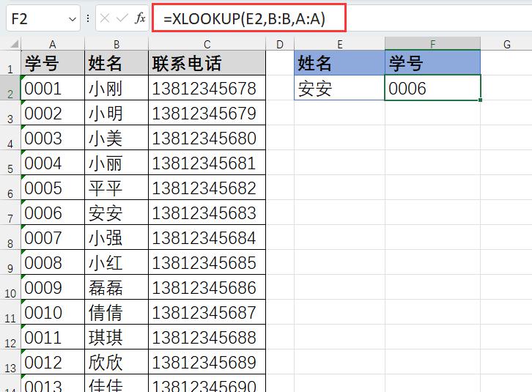
Task: Click the Insert Function fx icon
Action: tap(140, 18)
